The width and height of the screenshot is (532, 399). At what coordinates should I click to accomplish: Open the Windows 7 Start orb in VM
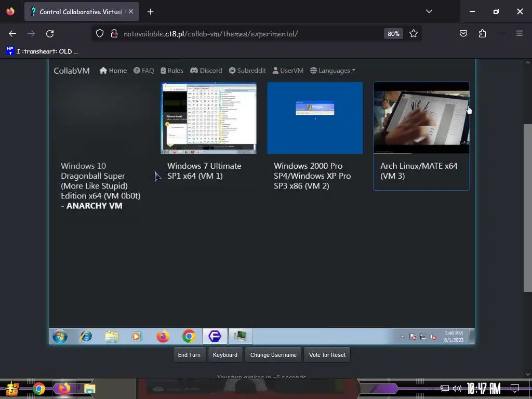coord(60,336)
